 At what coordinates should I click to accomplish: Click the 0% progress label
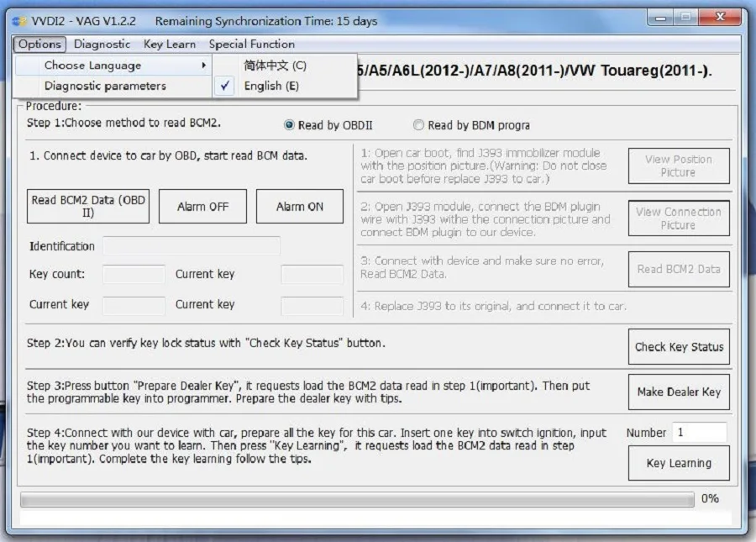[x=710, y=498]
